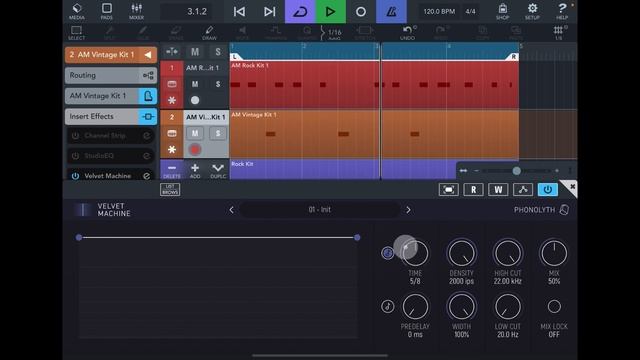Screen dimensions: 640x360
Task: Start recording with the record button
Action: pyautogui.click(x=361, y=11)
